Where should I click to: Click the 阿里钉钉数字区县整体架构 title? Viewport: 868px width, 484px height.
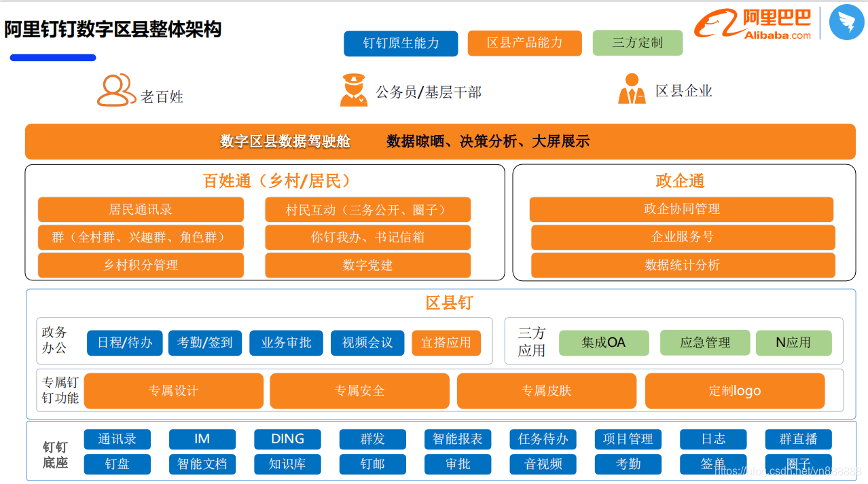113,30
